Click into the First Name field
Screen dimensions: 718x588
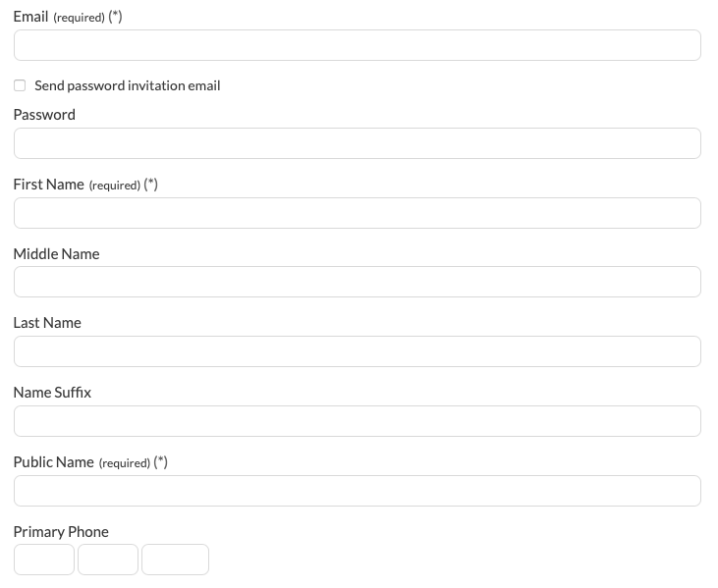coord(357,213)
